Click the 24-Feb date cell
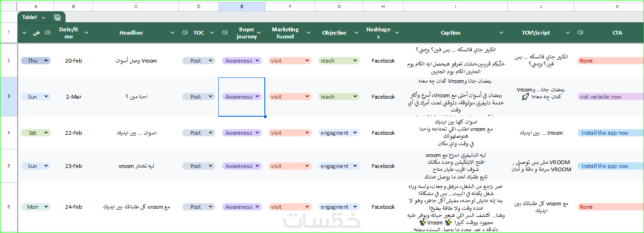Viewport: 644px width, 233px height. pos(74,207)
